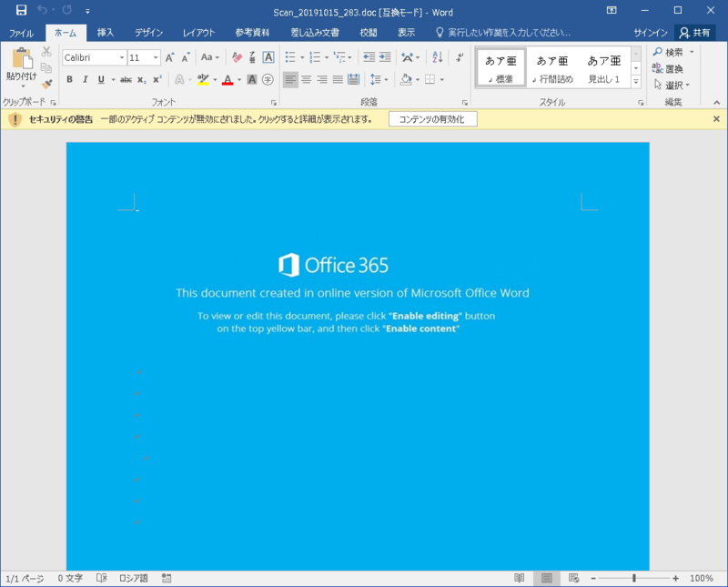This screenshot has height=587, width=728.
Task: Save the document from the quick access toolbar
Action: (x=21, y=10)
